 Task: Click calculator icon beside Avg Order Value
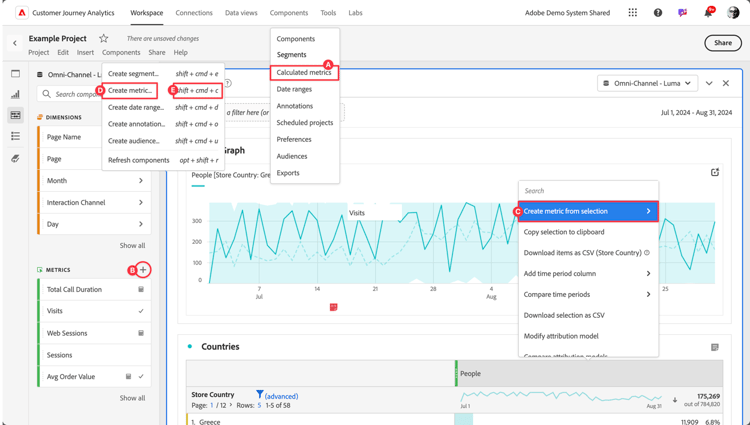[x=128, y=376]
